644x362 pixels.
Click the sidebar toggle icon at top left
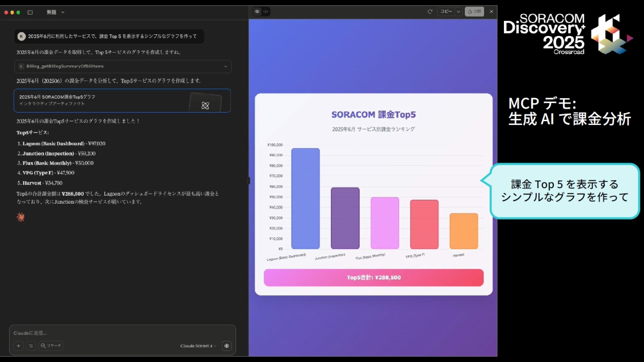click(30, 12)
